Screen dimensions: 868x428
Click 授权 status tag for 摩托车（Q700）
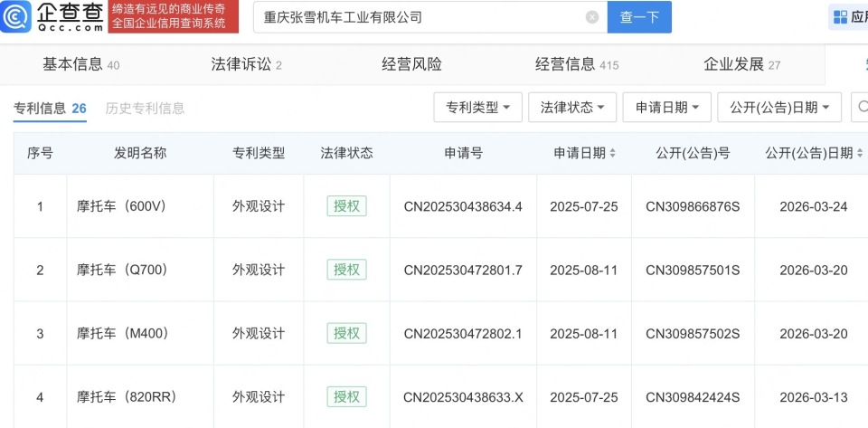[346, 270]
